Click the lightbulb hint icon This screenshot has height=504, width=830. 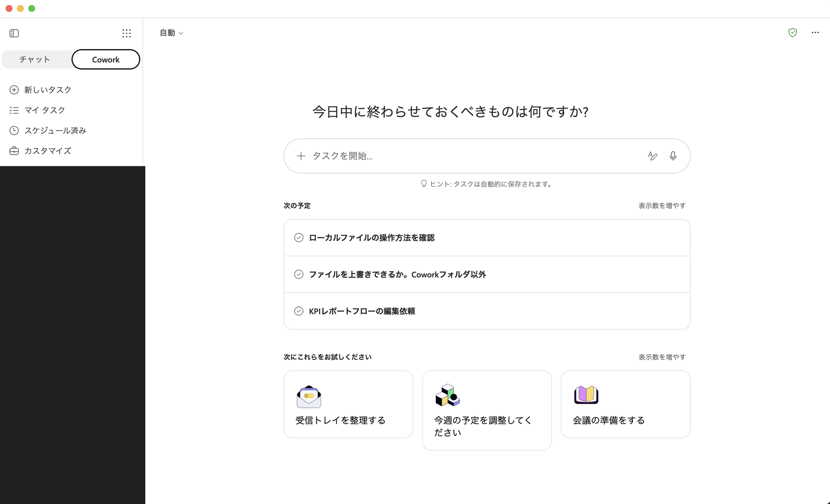coord(424,184)
